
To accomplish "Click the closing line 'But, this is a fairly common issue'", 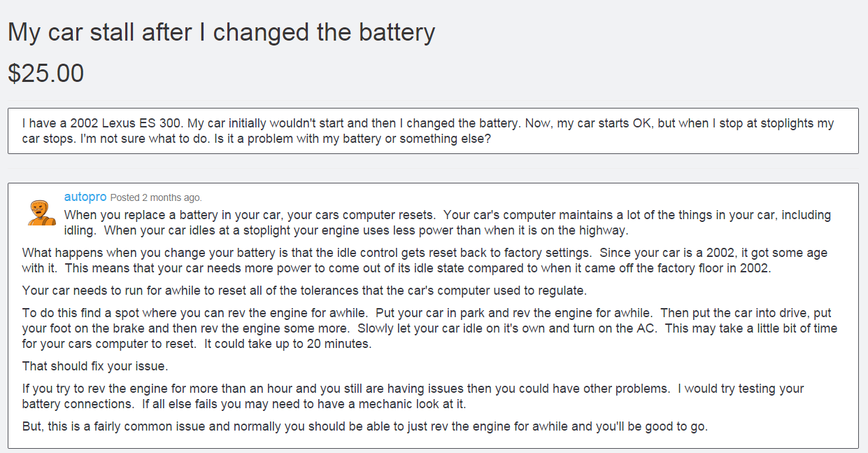I will [365, 426].
